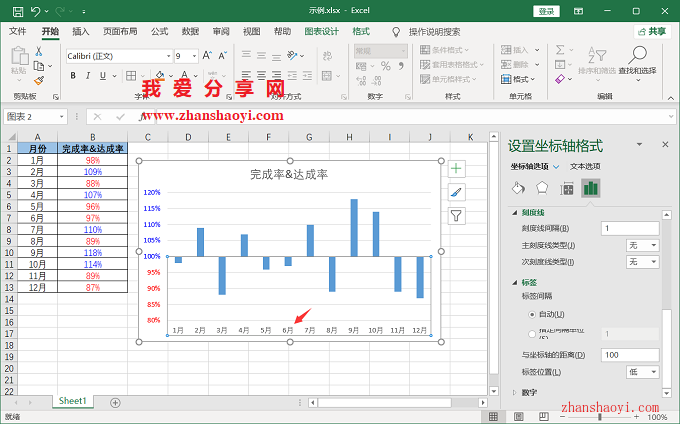Viewport: 680px width, 424px height.
Task: Switch to Normal view icon in status bar
Action: point(493,417)
